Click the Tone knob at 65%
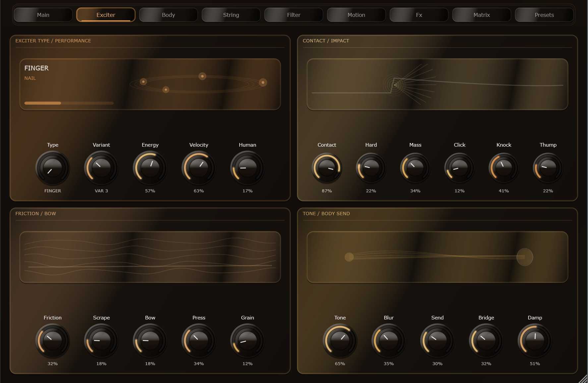588x383 pixels. point(340,341)
